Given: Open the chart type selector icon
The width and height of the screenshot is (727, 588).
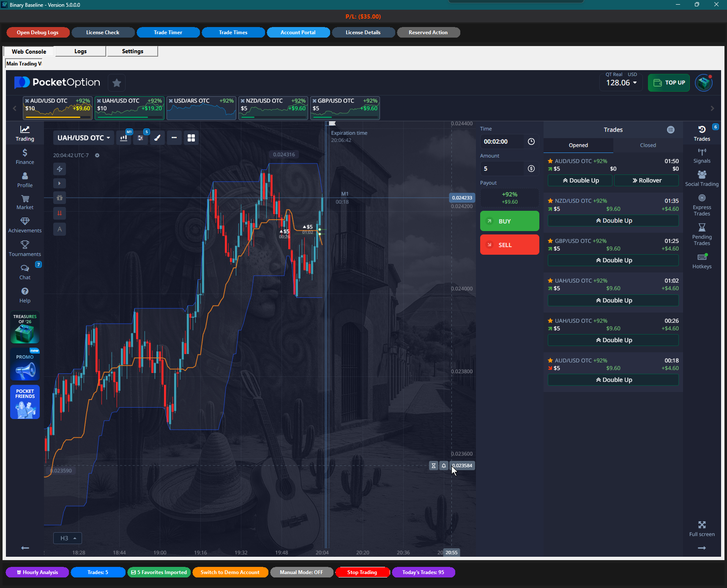Looking at the screenshot, I should pos(124,138).
